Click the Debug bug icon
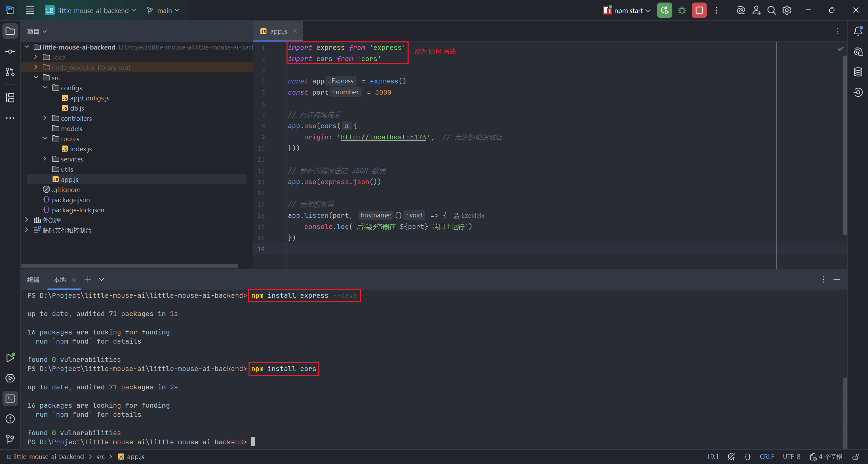The height and width of the screenshot is (464, 868). 682,11
